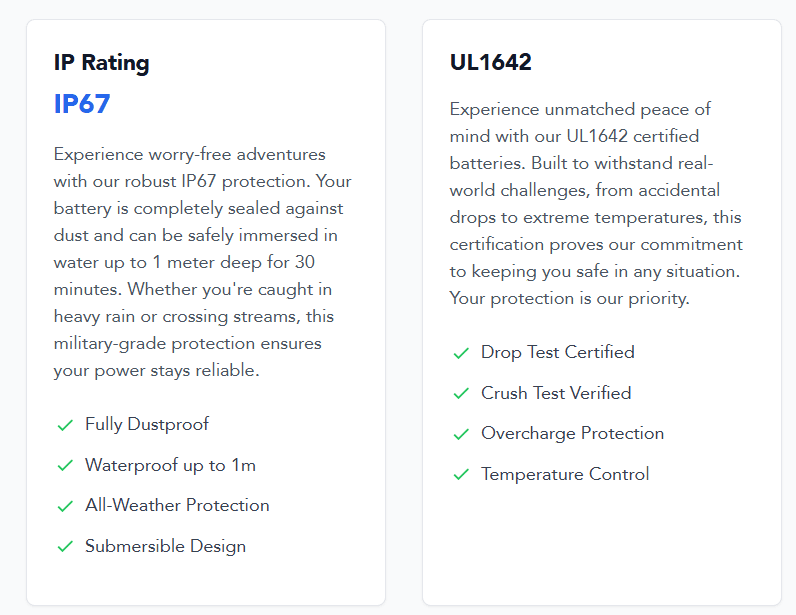Click the Fully Dustproof feature label
The height and width of the screenshot is (615, 796).
(x=147, y=424)
